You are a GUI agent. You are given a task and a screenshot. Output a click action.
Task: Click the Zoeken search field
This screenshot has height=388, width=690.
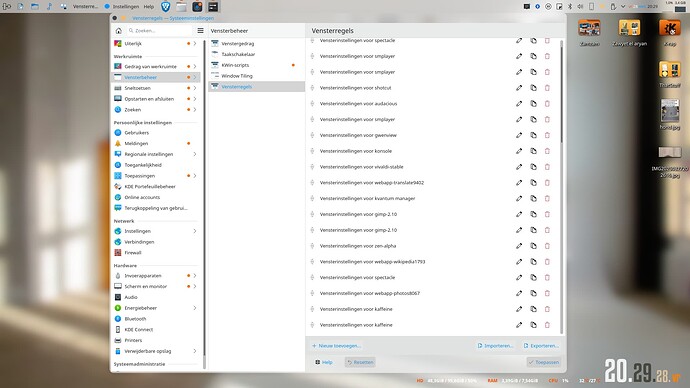159,31
